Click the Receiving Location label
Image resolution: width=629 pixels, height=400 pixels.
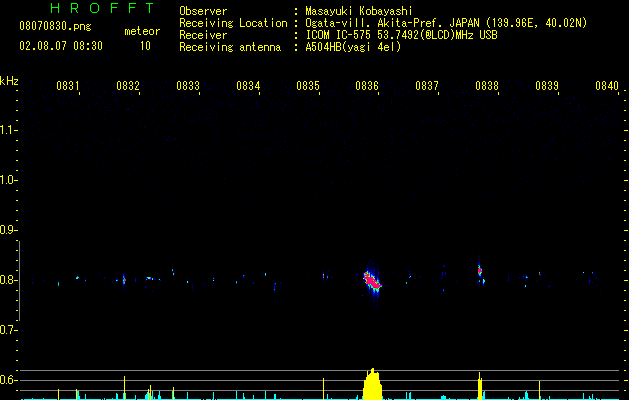click(233, 23)
